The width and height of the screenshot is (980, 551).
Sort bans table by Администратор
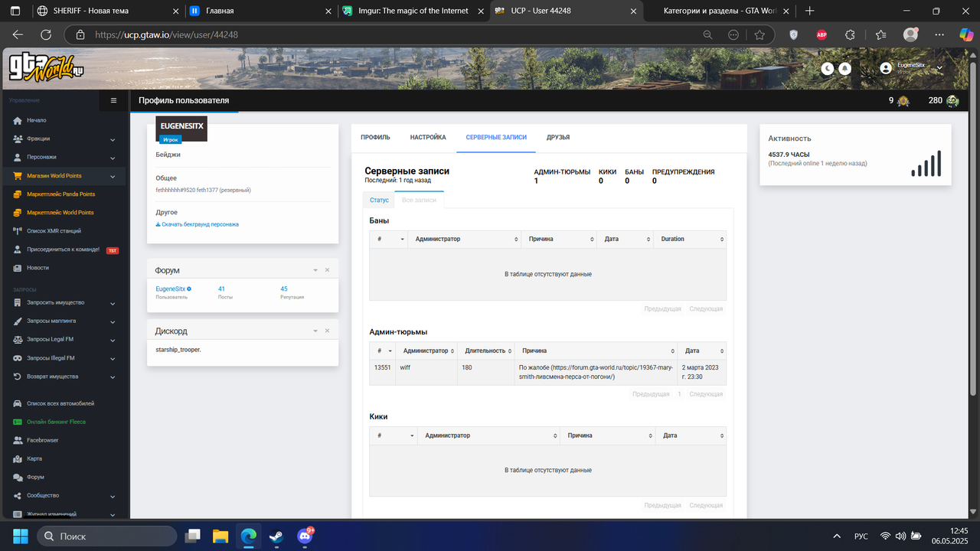(464, 240)
